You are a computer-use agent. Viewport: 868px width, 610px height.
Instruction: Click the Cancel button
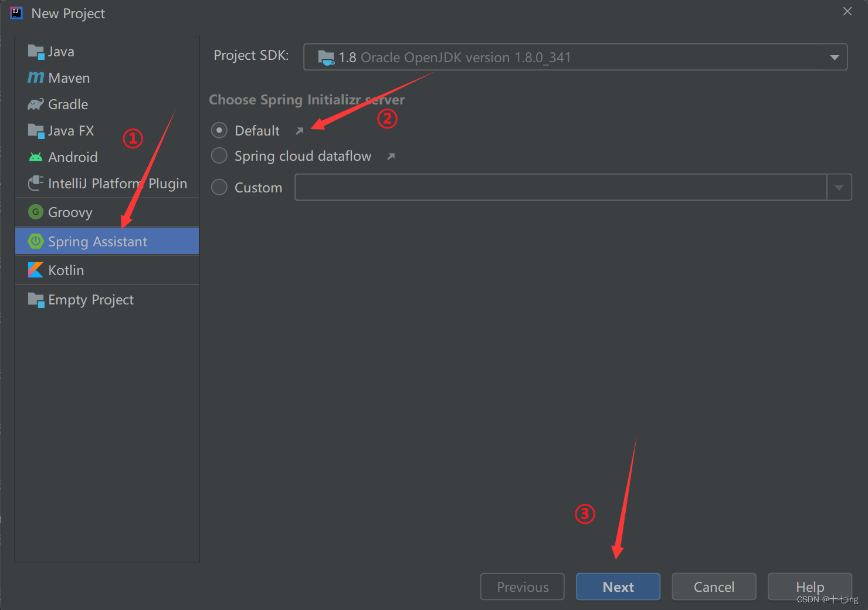714,587
